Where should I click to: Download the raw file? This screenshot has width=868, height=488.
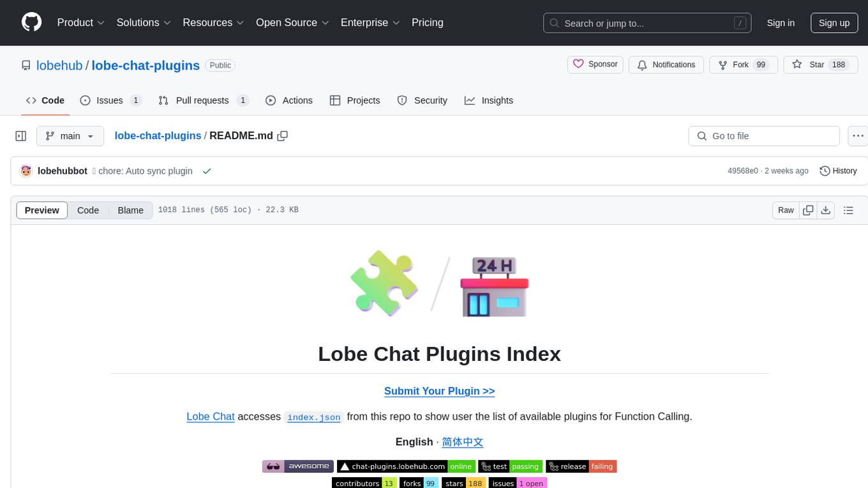826,210
